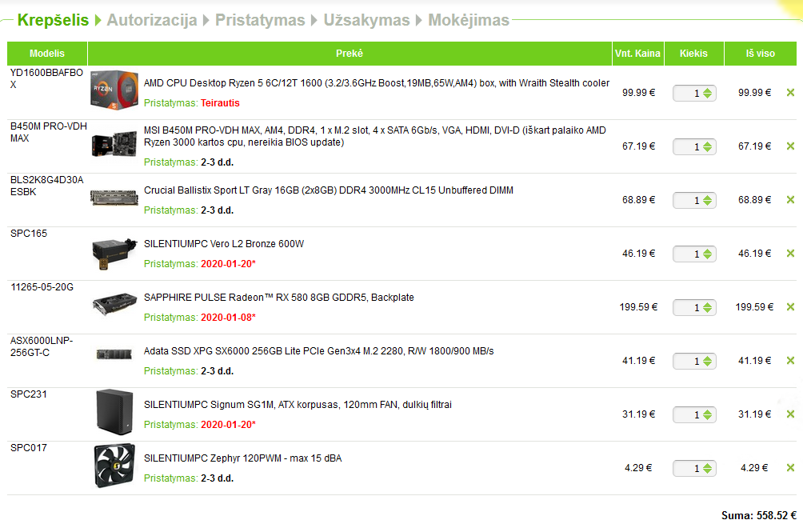Select the model code YD1600BBAFBOX
803x532 pixels.
point(46,78)
